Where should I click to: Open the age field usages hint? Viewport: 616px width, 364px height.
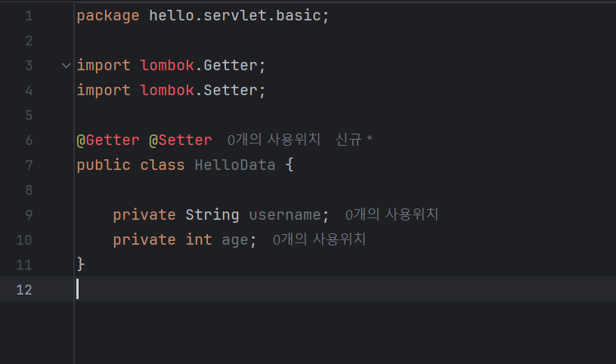click(319, 239)
